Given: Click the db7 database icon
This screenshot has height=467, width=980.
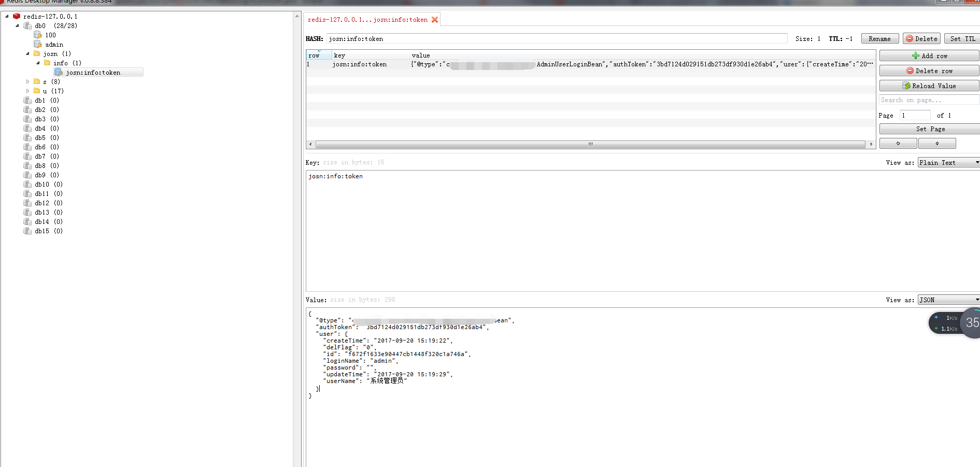Looking at the screenshot, I should pyautogui.click(x=27, y=156).
